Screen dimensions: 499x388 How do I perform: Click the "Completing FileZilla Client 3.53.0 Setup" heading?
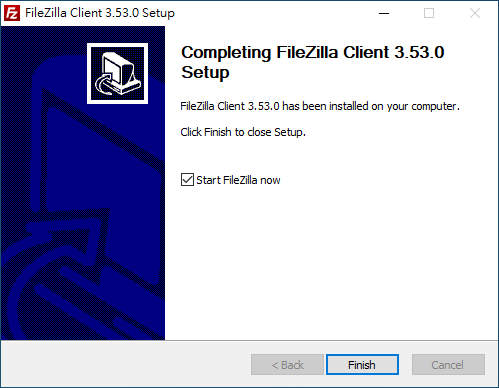pos(313,62)
